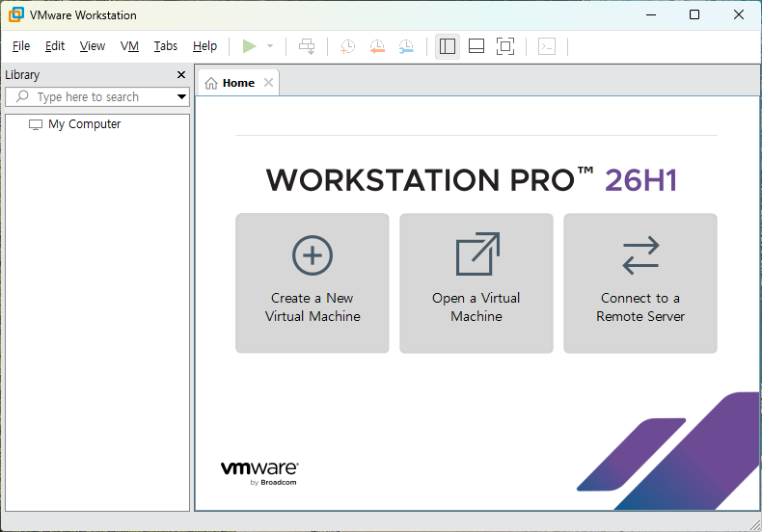This screenshot has height=532, width=762.
Task: Click the Library search field
Action: (x=97, y=97)
